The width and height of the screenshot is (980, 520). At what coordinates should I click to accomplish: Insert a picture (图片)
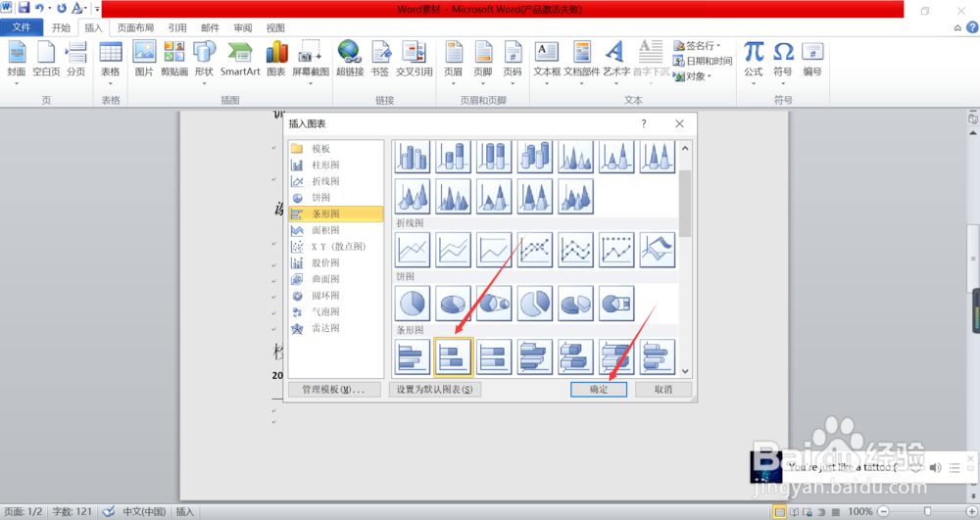pos(144,61)
